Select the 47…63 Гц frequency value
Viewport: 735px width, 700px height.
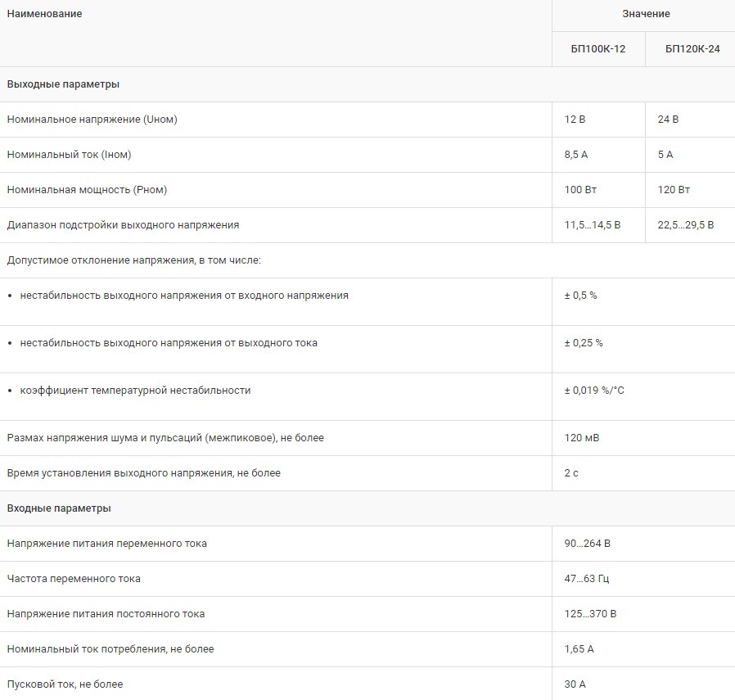coord(586,579)
